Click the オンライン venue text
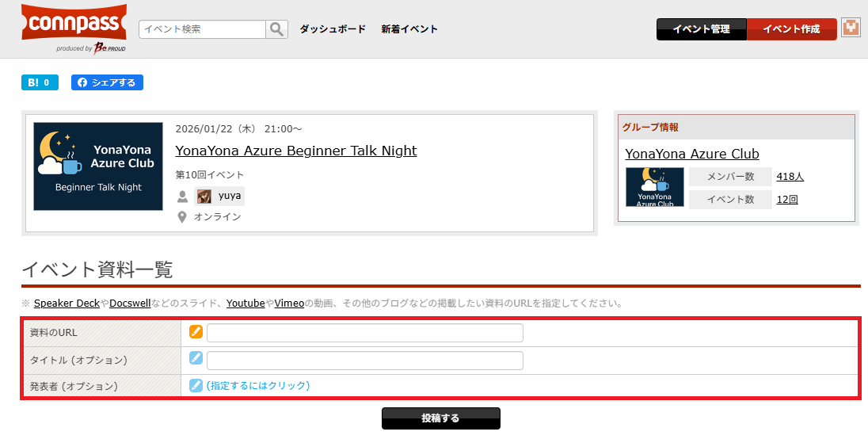This screenshot has height=443, width=868. tap(218, 217)
